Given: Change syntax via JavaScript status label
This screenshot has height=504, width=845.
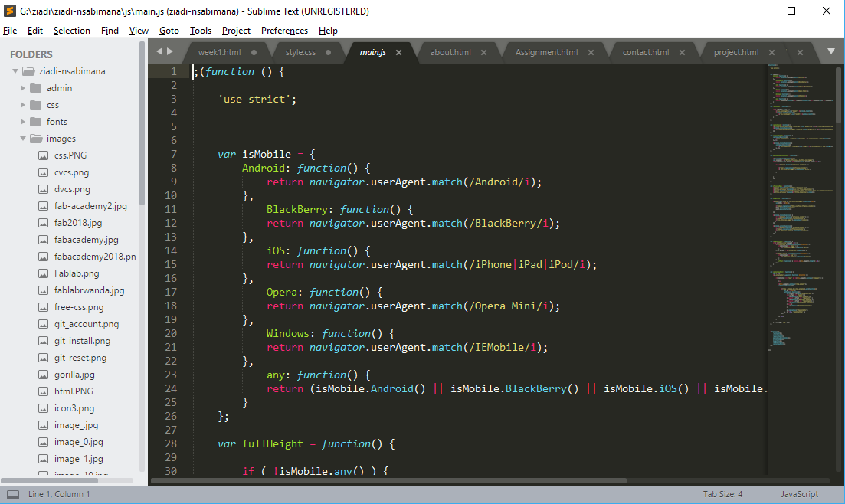Looking at the screenshot, I should [x=799, y=494].
